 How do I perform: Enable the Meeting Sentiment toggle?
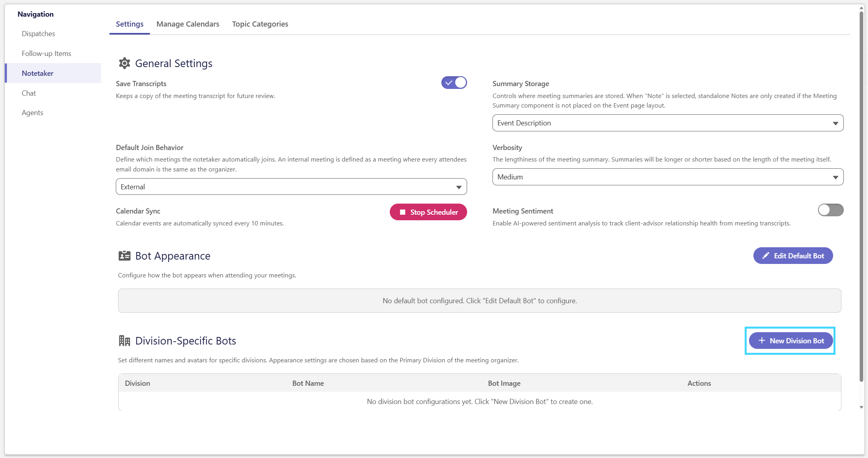831,210
